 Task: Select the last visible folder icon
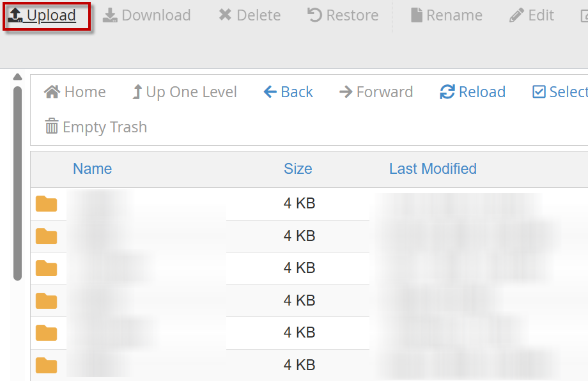(x=46, y=366)
